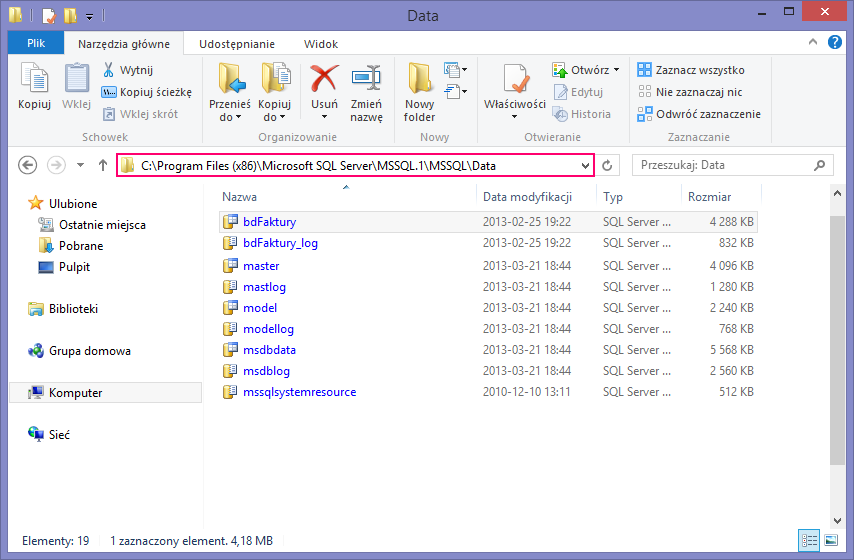This screenshot has width=854, height=560.
Task: Click the Kopiuj (copy) ribbon icon
Action: click(x=34, y=80)
